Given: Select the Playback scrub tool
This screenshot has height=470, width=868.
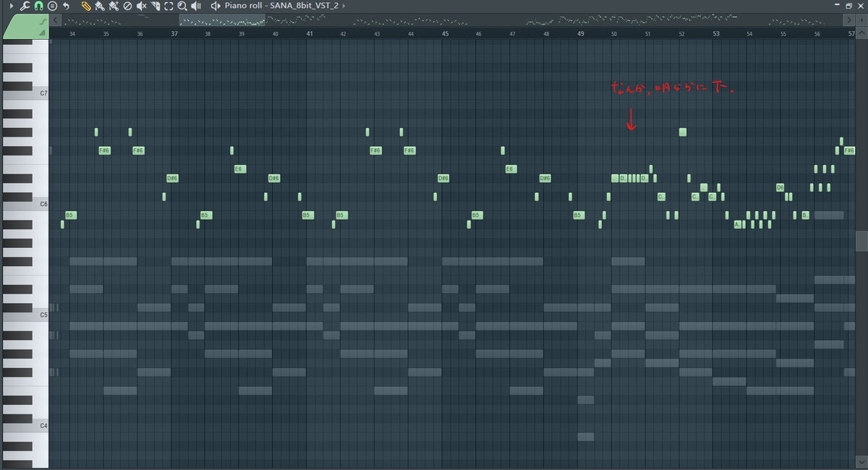Looking at the screenshot, I should [x=196, y=6].
